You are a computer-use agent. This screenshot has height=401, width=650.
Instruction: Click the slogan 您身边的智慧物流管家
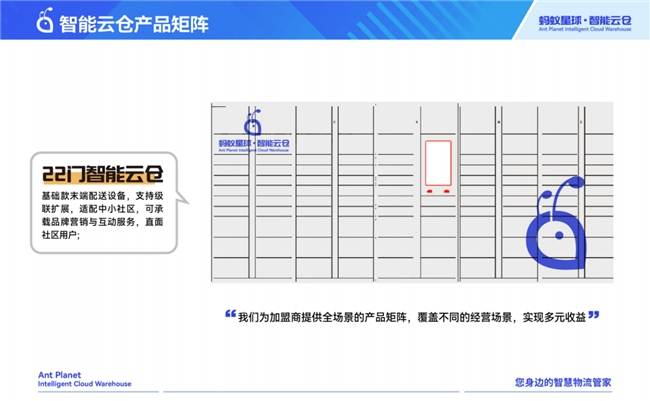pyautogui.click(x=563, y=382)
